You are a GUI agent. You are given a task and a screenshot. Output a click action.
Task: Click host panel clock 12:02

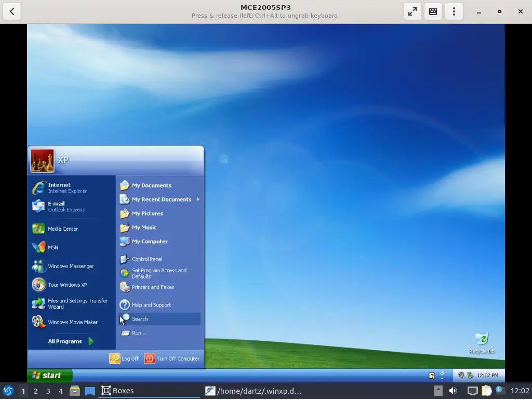click(520, 391)
